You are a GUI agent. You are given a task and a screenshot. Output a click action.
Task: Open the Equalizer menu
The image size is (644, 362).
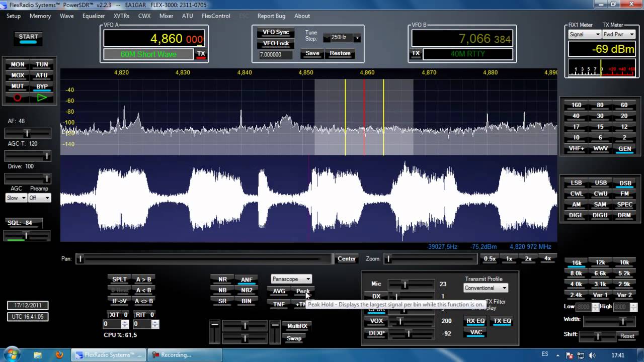tap(94, 16)
